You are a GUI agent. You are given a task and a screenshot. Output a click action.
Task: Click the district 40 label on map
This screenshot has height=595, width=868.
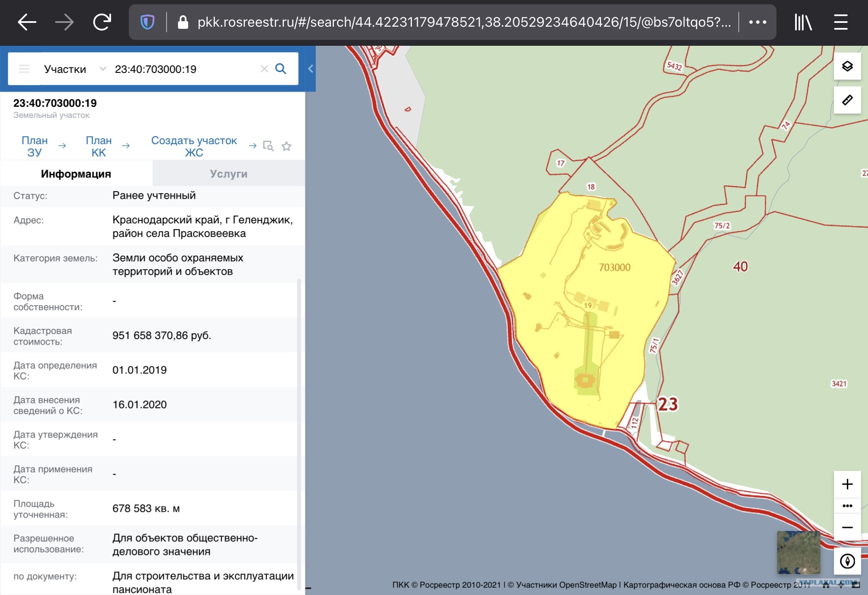click(740, 267)
